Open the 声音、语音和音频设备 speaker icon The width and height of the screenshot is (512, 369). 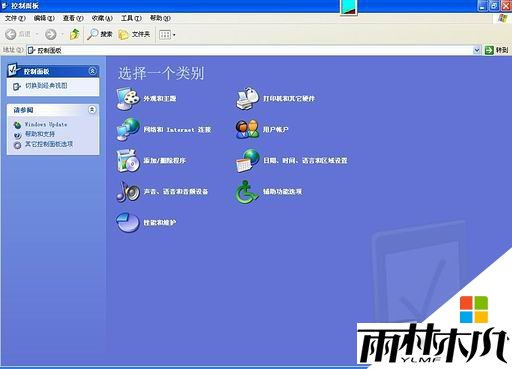coord(127,191)
